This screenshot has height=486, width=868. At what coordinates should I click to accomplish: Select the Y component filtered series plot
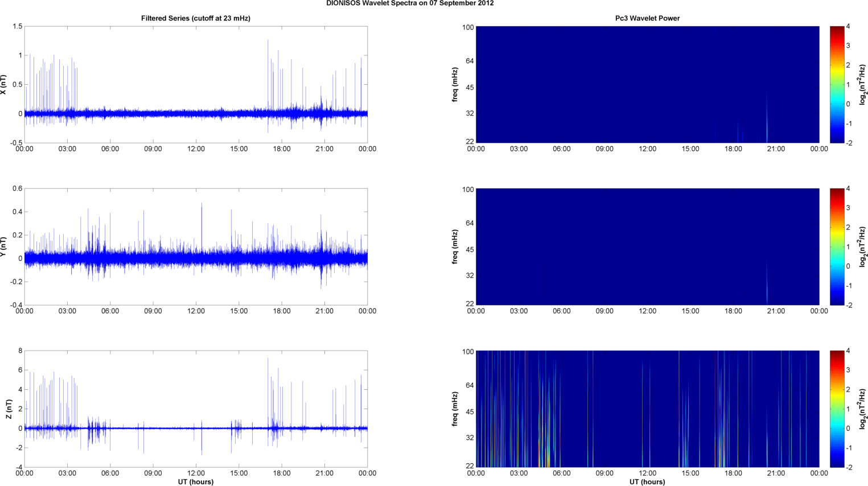pos(196,247)
